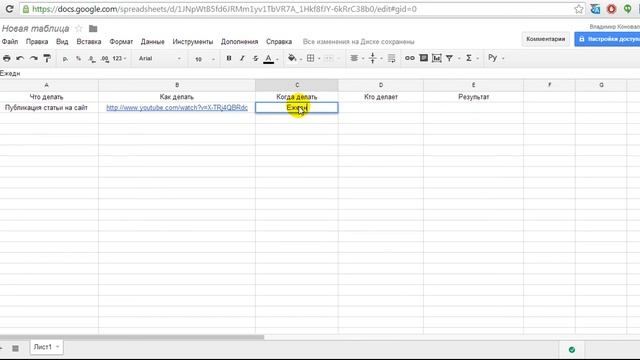Click the horizontal scrollbar at bottom

click(132, 337)
